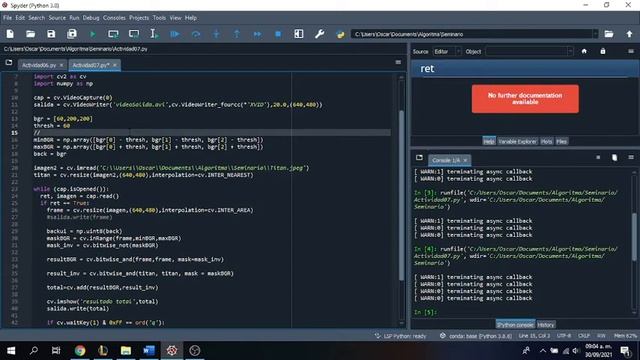This screenshot has width=640, height=360.
Task: Start debugging the file
Action: click(175, 34)
